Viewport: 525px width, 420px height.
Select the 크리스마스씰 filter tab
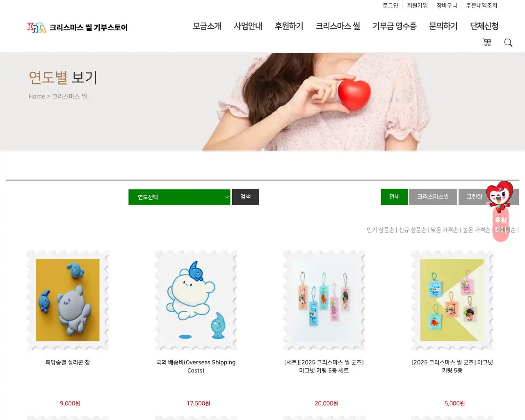pos(433,197)
